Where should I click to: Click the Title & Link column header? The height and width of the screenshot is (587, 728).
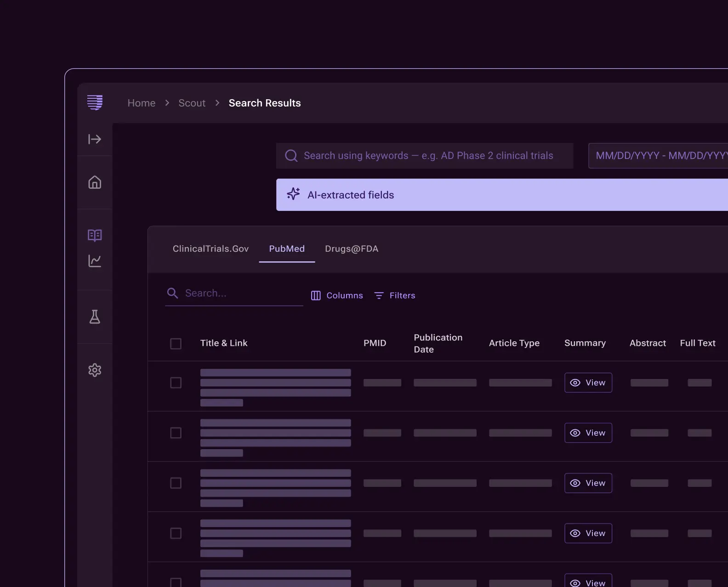tap(224, 343)
